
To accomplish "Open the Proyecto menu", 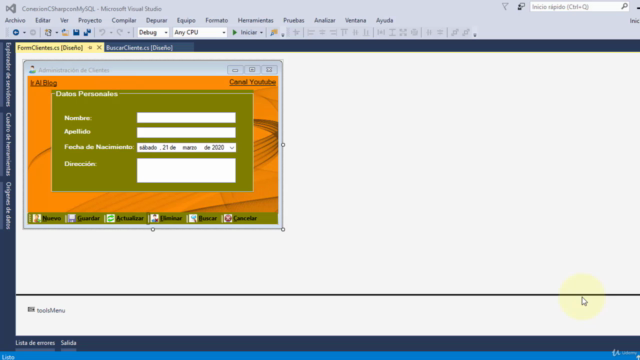I will coord(90,20).
